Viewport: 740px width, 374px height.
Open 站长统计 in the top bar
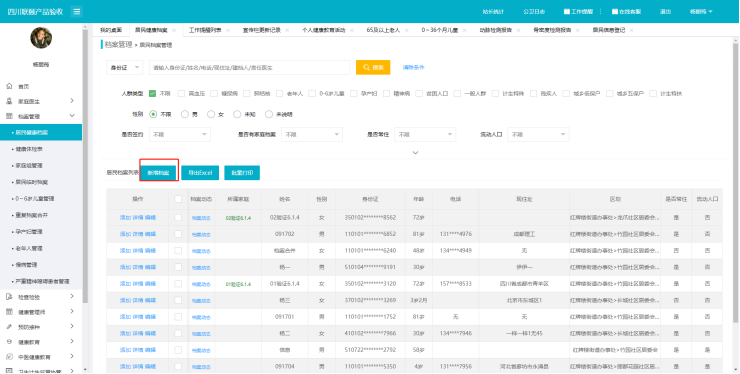493,12
